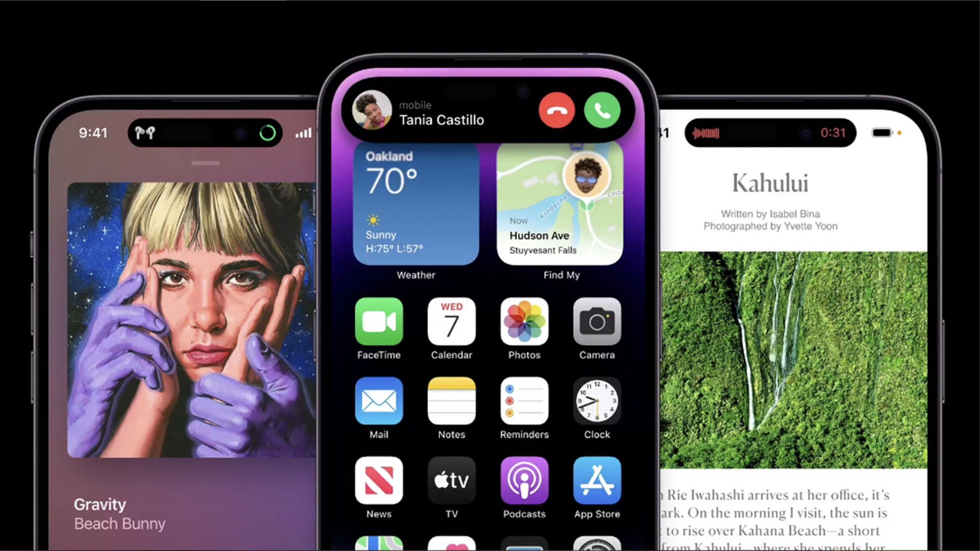Open Notes app
This screenshot has width=980, height=551.
[x=451, y=402]
